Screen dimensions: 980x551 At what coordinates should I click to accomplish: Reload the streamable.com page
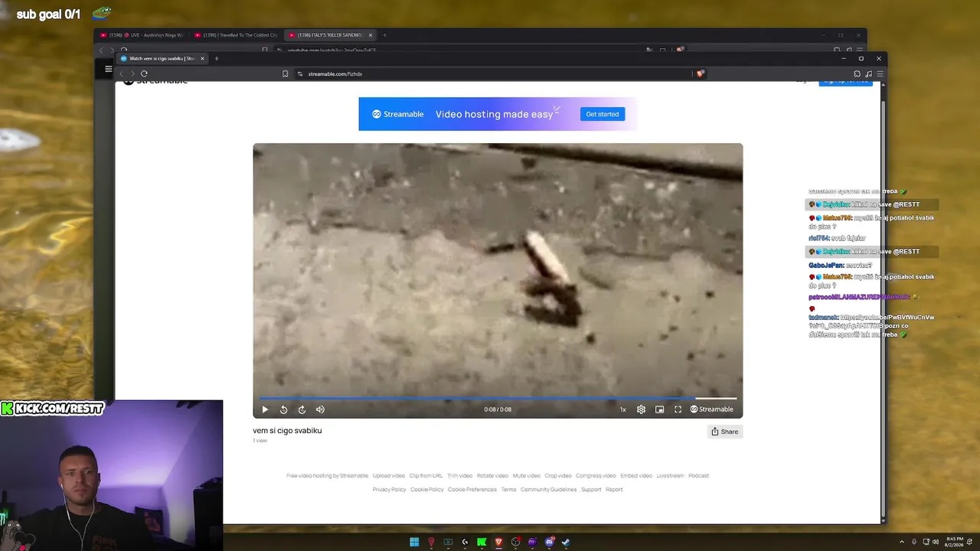(144, 73)
